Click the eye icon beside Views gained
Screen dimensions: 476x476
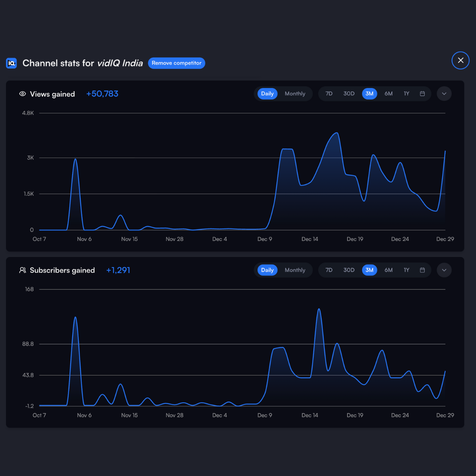point(23,94)
